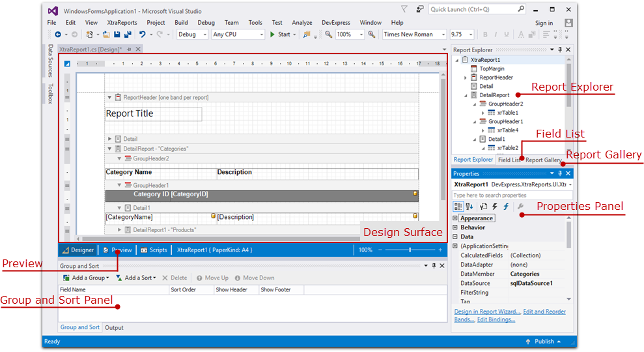Click the zoom slider plus button
This screenshot has width=644, height=352.
pyautogui.click(x=440, y=250)
